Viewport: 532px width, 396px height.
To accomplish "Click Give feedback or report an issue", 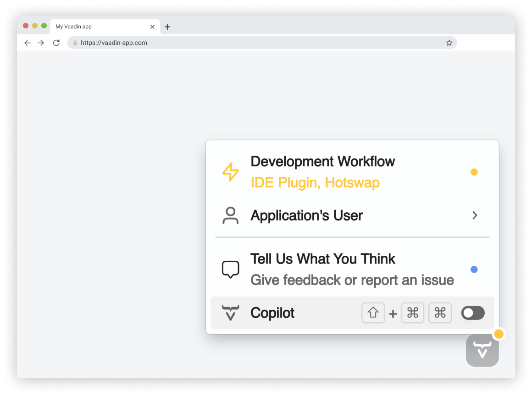I will (352, 280).
